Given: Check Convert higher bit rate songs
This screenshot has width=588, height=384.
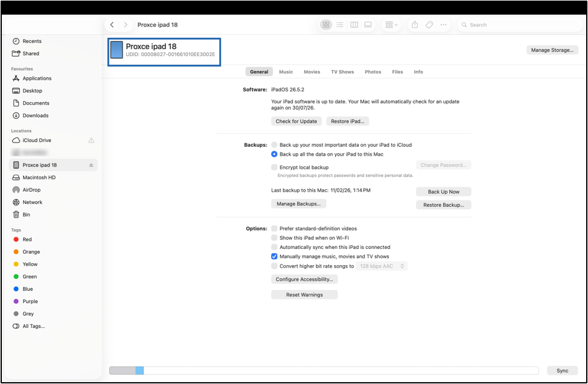Looking at the screenshot, I should click(x=274, y=266).
